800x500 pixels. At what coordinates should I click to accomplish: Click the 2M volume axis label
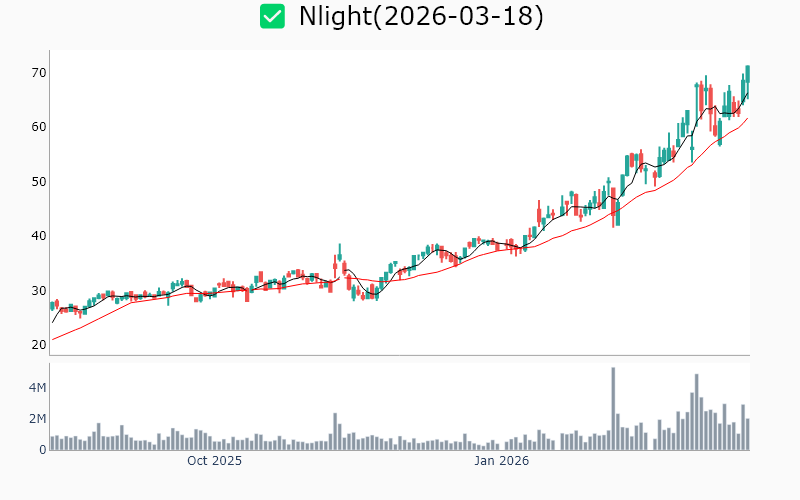point(36,418)
